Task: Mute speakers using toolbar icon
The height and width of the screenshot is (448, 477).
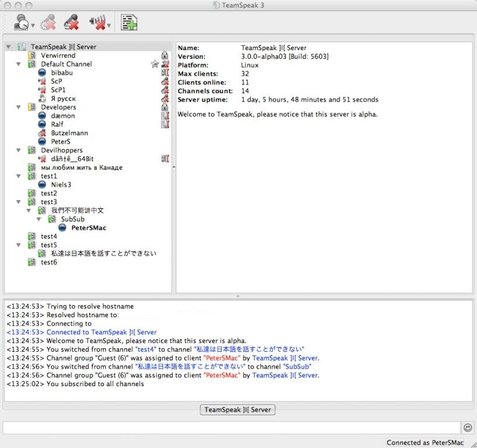Action: pyautogui.click(x=97, y=23)
